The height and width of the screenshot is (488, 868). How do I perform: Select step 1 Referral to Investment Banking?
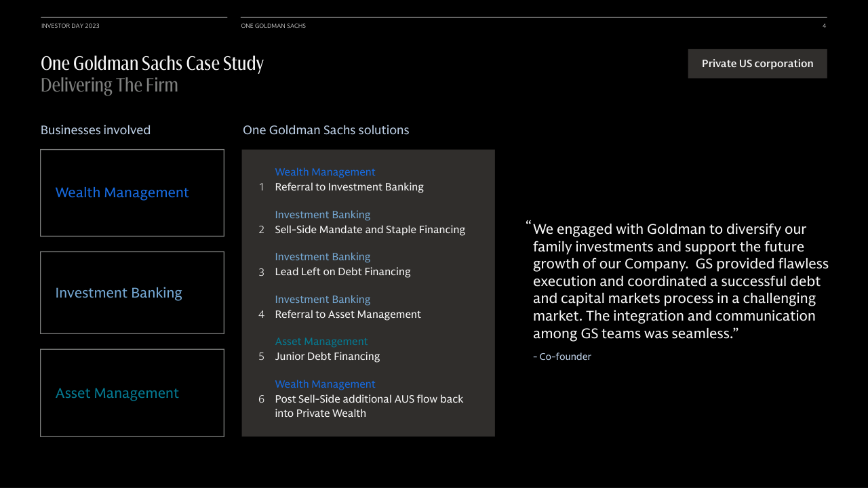[x=349, y=187]
